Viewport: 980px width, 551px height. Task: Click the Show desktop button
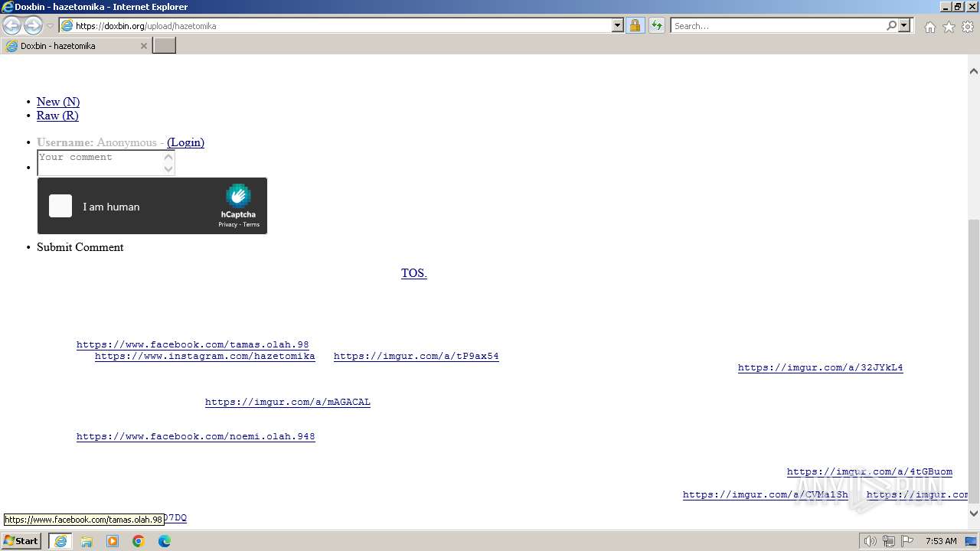click(x=972, y=541)
